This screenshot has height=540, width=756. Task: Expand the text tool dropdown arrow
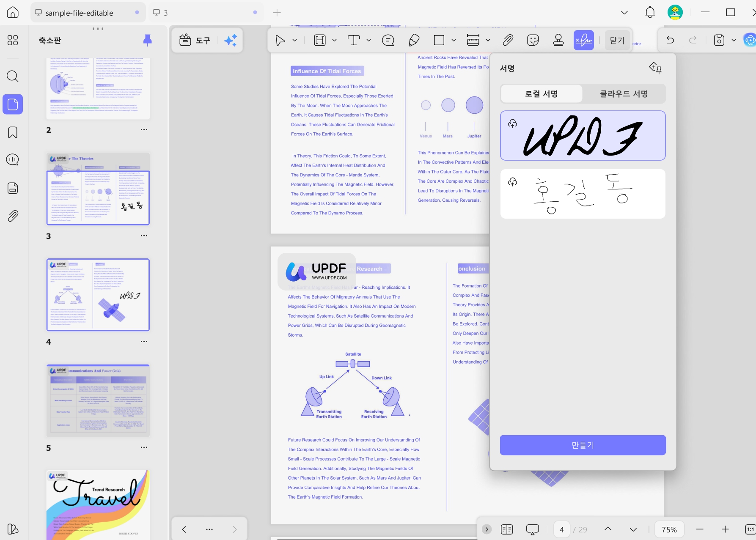click(368, 40)
